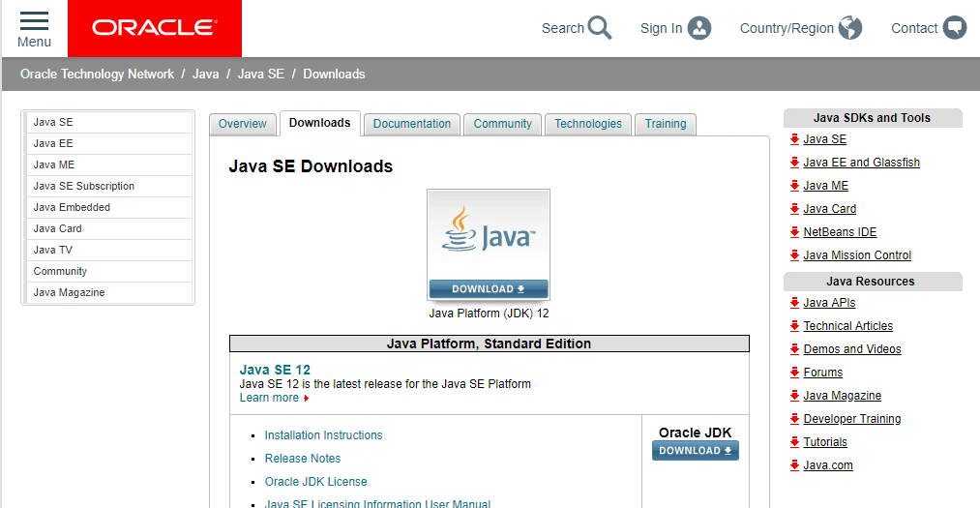Open the Documentation tab
Viewport: 980px width, 508px height.
pyautogui.click(x=412, y=124)
